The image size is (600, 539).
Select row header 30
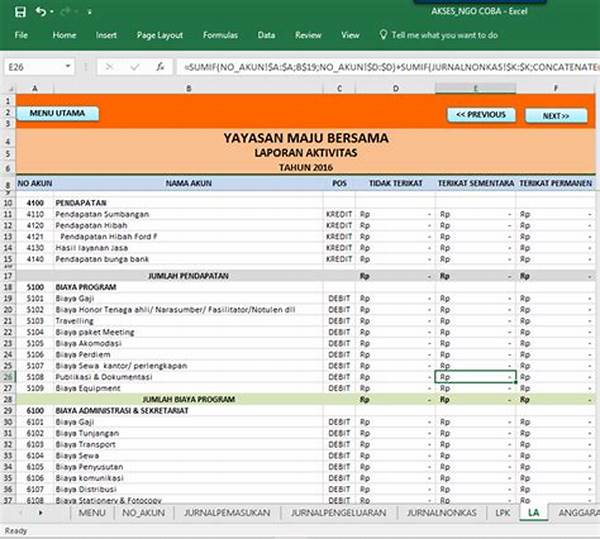8,422
